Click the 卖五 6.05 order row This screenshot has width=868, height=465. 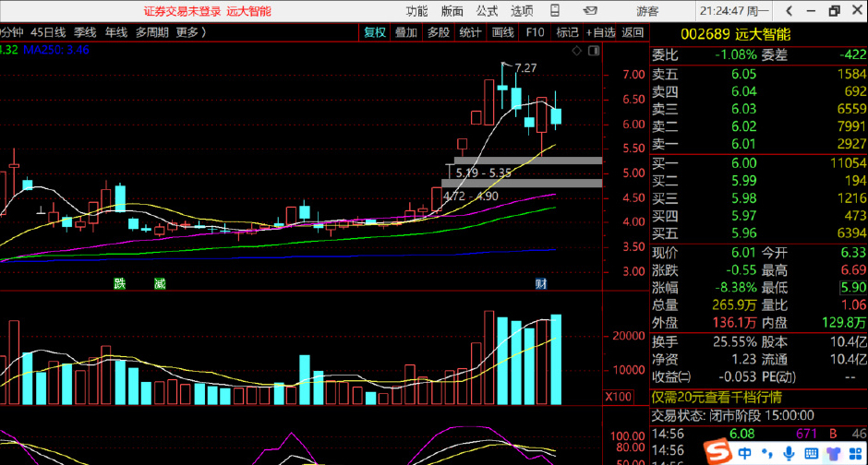pyautogui.click(x=759, y=74)
